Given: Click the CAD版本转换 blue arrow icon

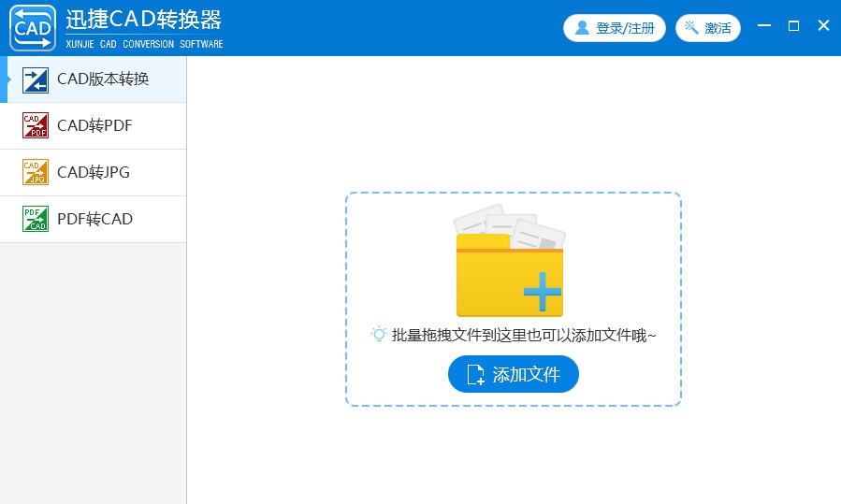Looking at the screenshot, I should (36, 80).
